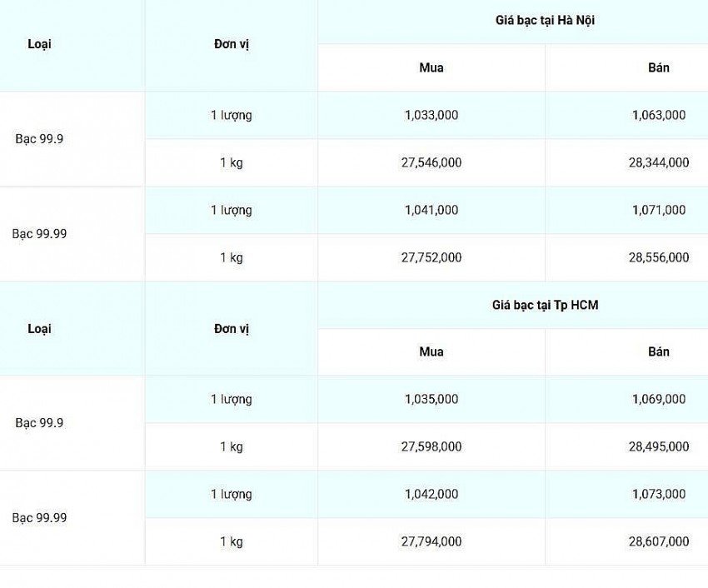Select the buy price 1,033,000 cell
Viewport: 708px width, 588px height.
tap(431, 115)
